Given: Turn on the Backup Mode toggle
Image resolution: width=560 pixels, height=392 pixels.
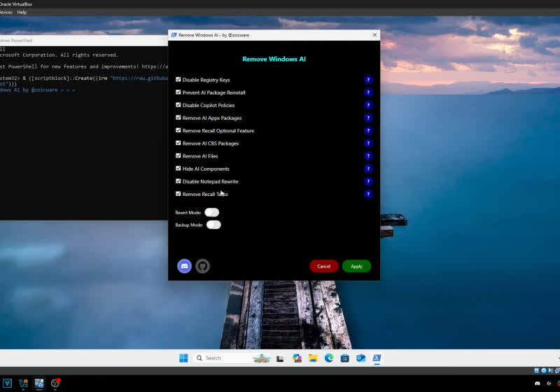Looking at the screenshot, I should pos(213,225).
